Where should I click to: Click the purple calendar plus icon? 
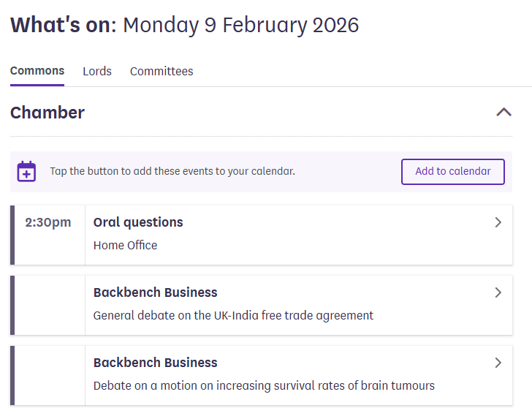coord(26,171)
